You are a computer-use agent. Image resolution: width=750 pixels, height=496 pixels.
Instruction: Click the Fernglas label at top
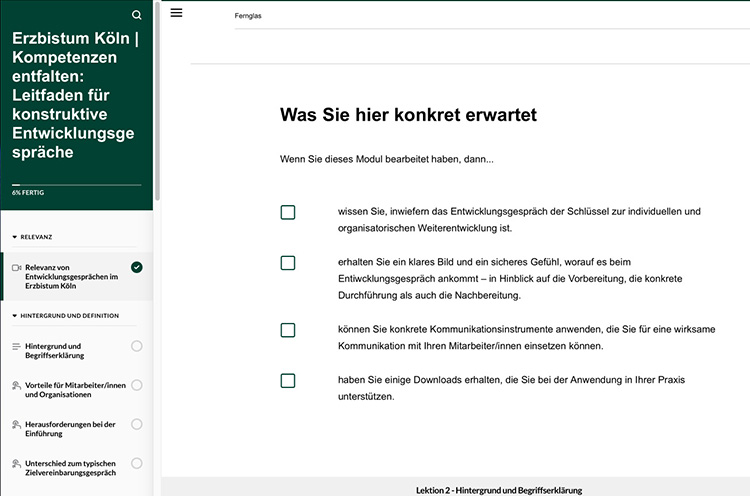tap(248, 16)
